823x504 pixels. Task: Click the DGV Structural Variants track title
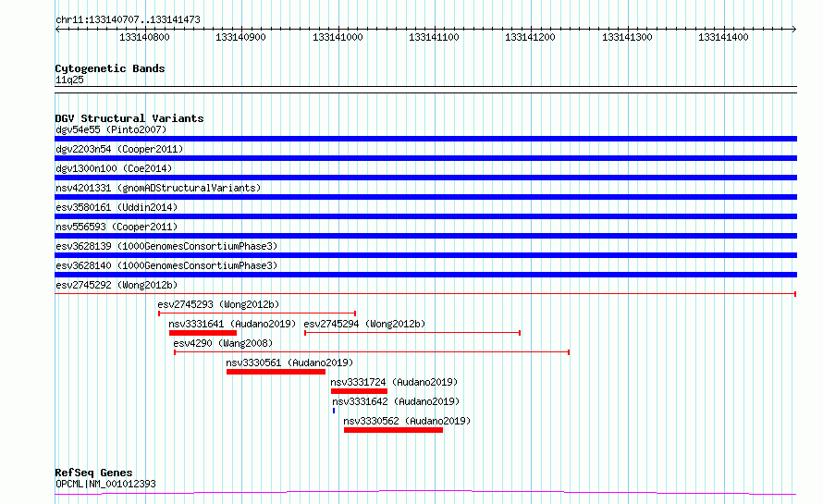click(x=129, y=118)
